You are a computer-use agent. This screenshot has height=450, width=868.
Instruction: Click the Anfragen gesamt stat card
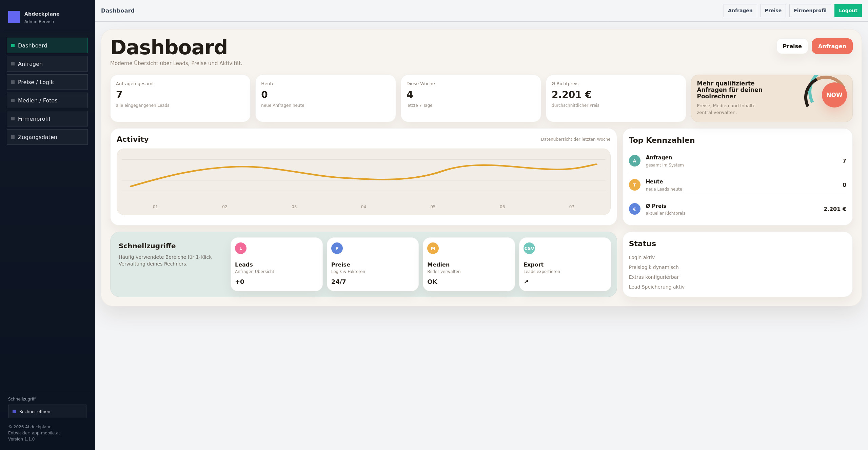[180, 98]
